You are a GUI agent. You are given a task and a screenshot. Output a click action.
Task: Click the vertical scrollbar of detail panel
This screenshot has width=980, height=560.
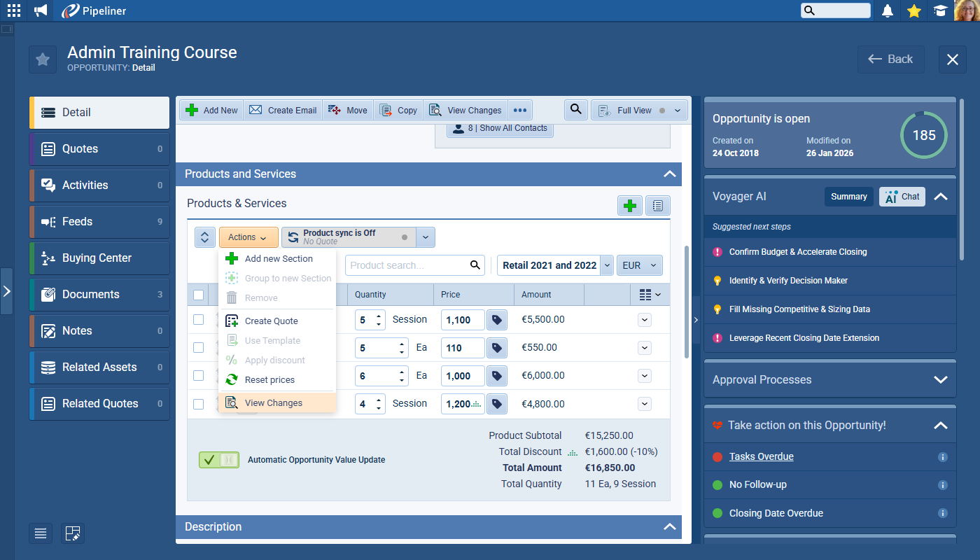686,301
